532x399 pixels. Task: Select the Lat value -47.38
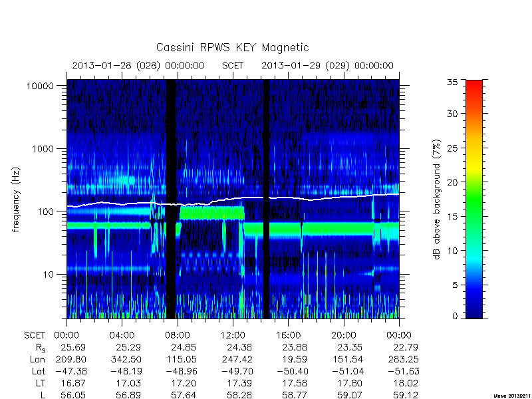click(x=70, y=372)
